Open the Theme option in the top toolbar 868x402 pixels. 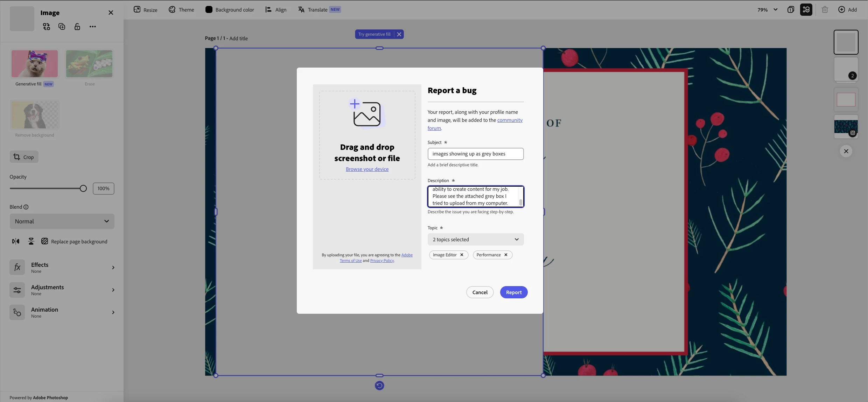(x=181, y=10)
